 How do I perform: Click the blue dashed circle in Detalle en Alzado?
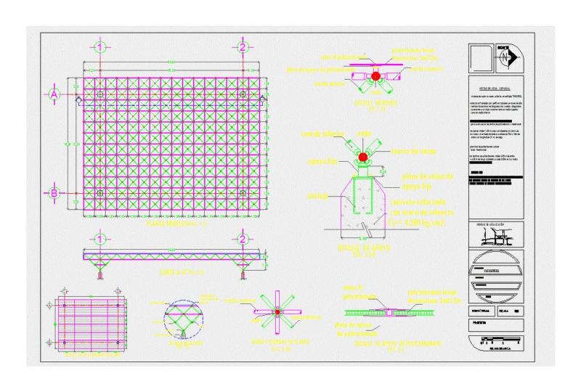pos(184,319)
